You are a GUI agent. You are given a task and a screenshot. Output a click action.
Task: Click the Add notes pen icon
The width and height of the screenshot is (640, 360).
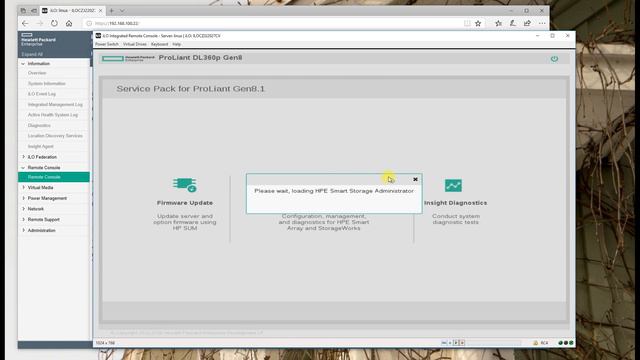click(513, 23)
